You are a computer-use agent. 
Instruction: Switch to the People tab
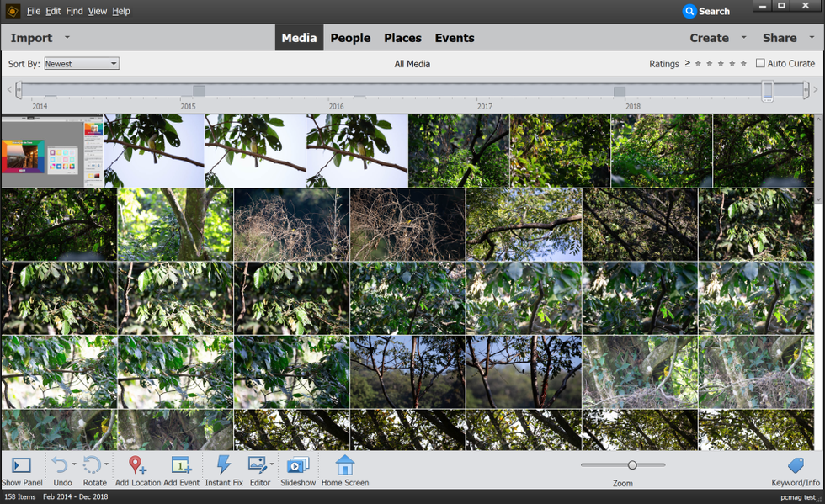pos(350,38)
